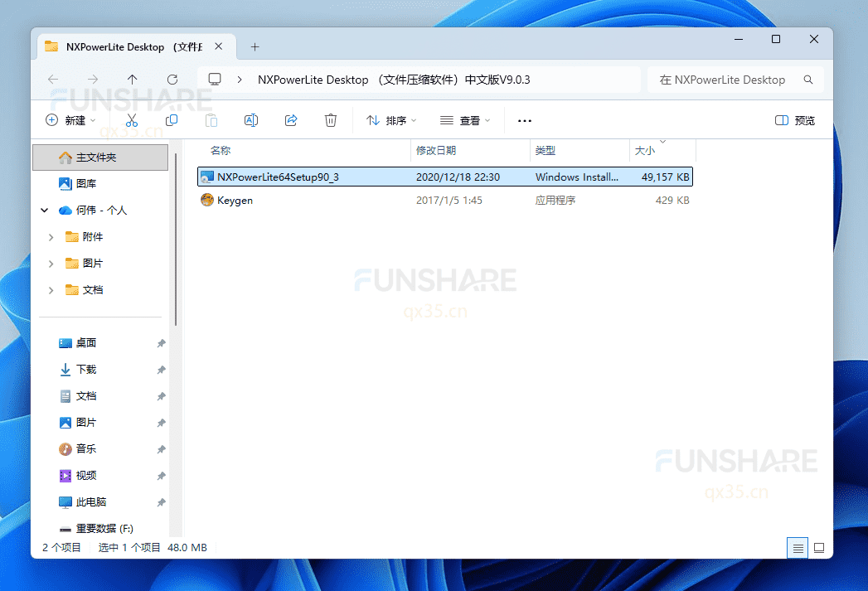Click the search magnifier icon
Screen dimensions: 868x591
coord(808,80)
